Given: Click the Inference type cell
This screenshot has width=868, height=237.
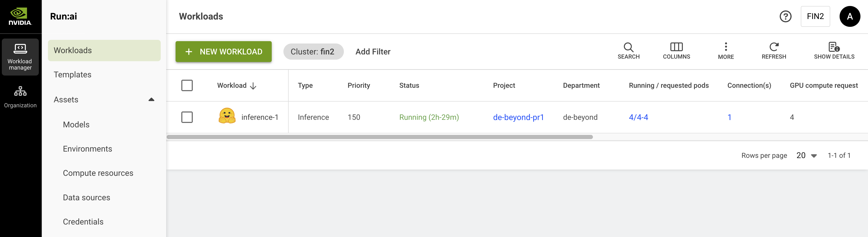Looking at the screenshot, I should (x=313, y=117).
